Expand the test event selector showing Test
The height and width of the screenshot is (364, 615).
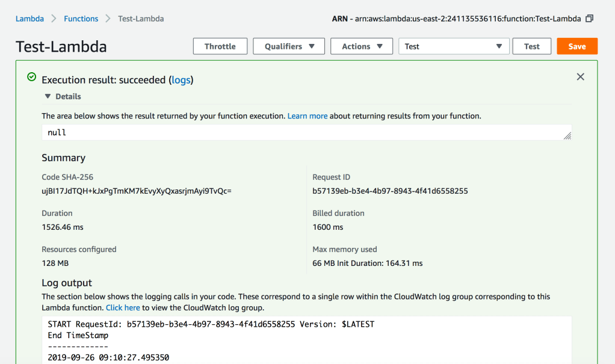coord(454,46)
